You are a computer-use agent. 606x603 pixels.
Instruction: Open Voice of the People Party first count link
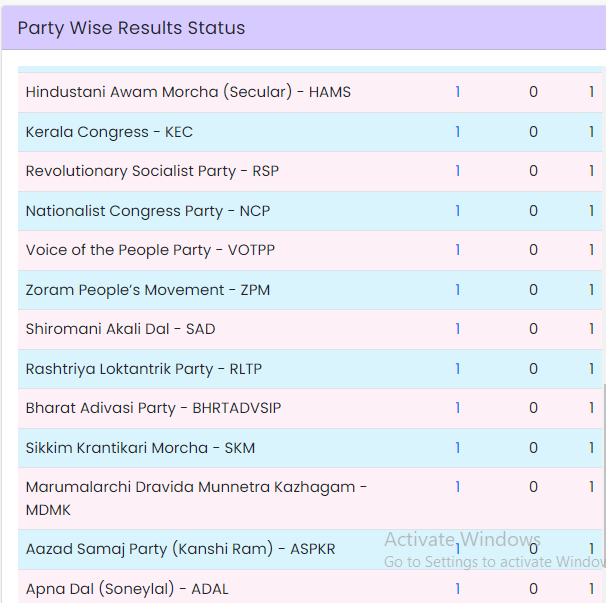coord(458,250)
